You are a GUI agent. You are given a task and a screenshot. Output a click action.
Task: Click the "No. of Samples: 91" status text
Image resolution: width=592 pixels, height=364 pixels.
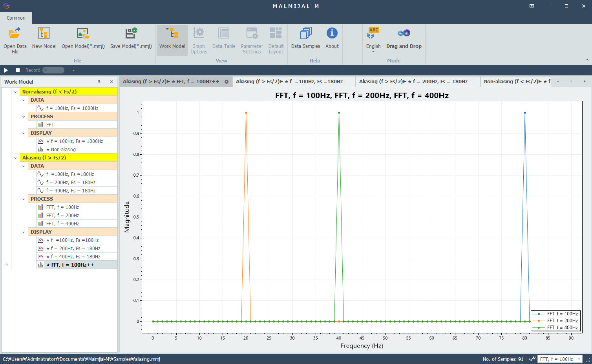coord(503,359)
